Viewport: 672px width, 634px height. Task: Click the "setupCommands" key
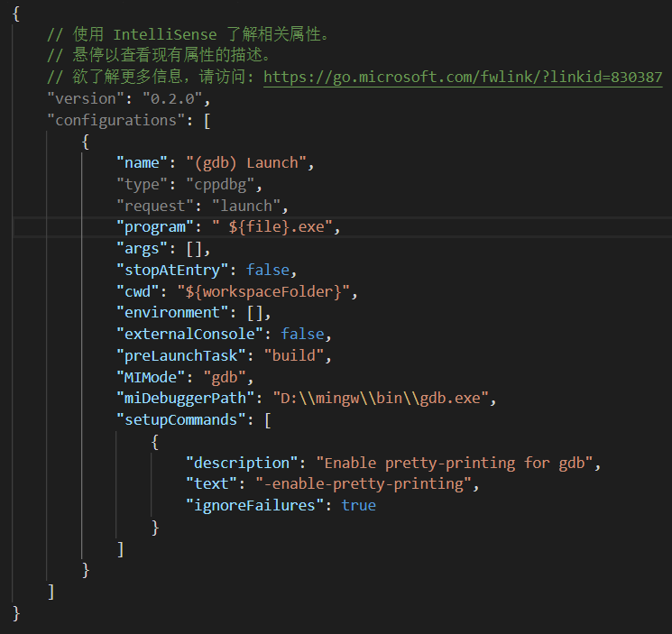coord(181,420)
